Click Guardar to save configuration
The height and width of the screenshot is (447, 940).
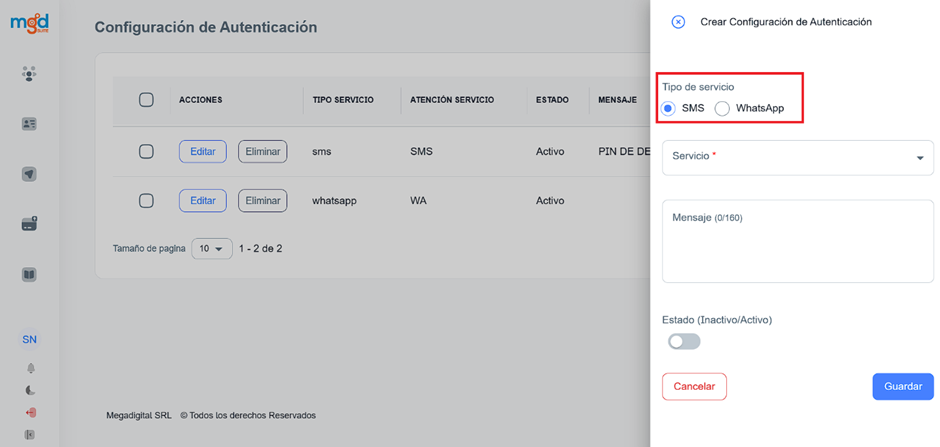pyautogui.click(x=902, y=387)
